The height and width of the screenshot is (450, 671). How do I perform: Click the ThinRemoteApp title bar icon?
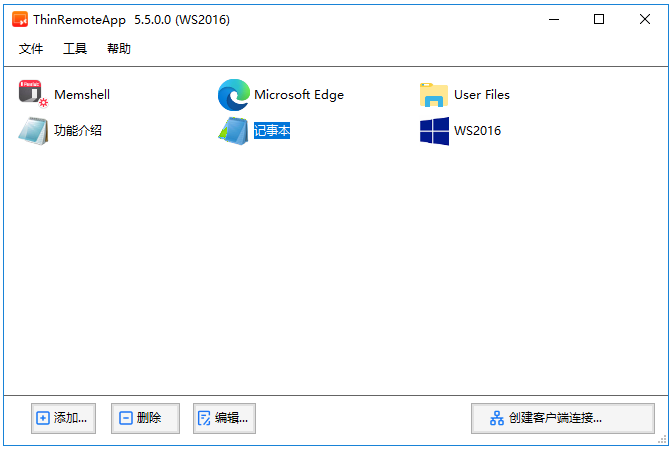click(x=20, y=20)
